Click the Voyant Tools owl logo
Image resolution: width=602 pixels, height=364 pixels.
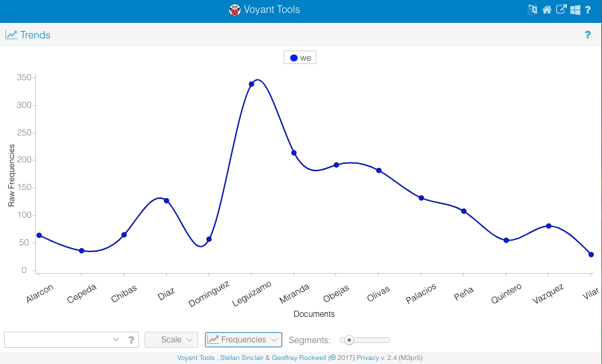tap(235, 10)
